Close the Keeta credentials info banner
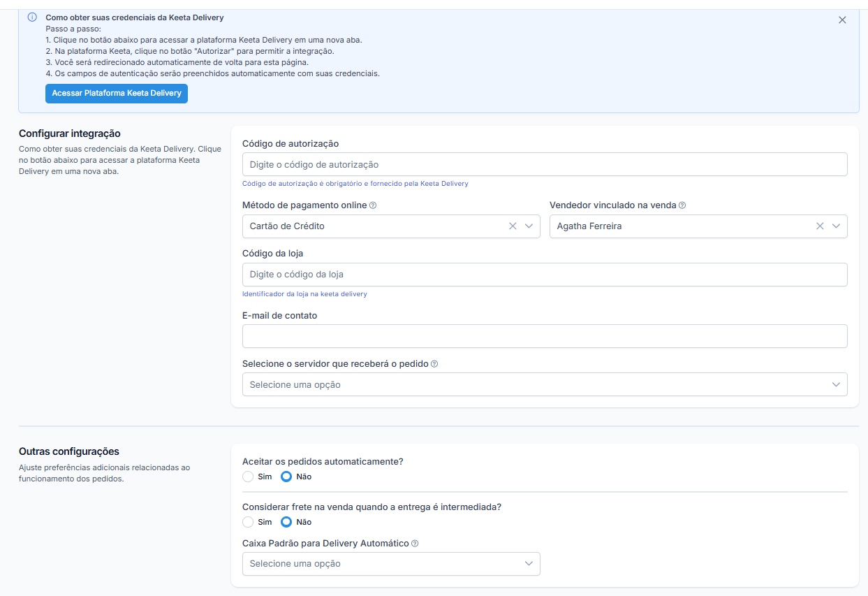This screenshot has width=868, height=596. coord(842,20)
